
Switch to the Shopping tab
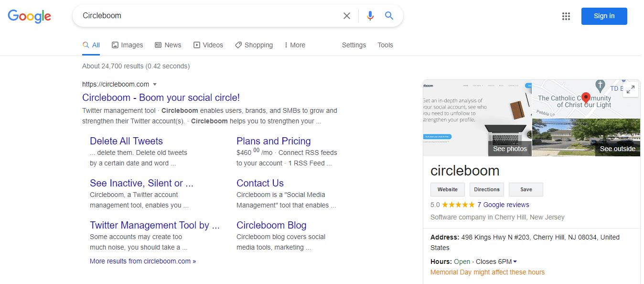[254, 45]
